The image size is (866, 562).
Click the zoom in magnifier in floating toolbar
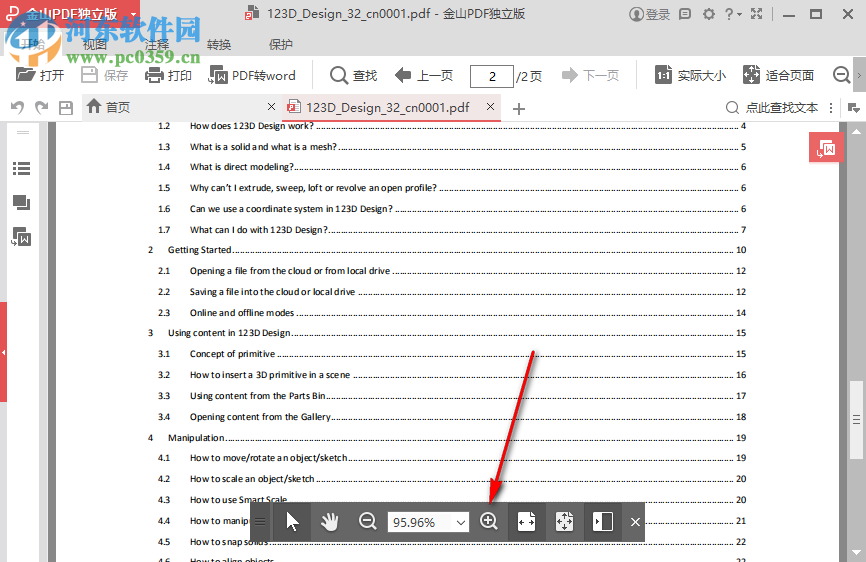coord(489,522)
